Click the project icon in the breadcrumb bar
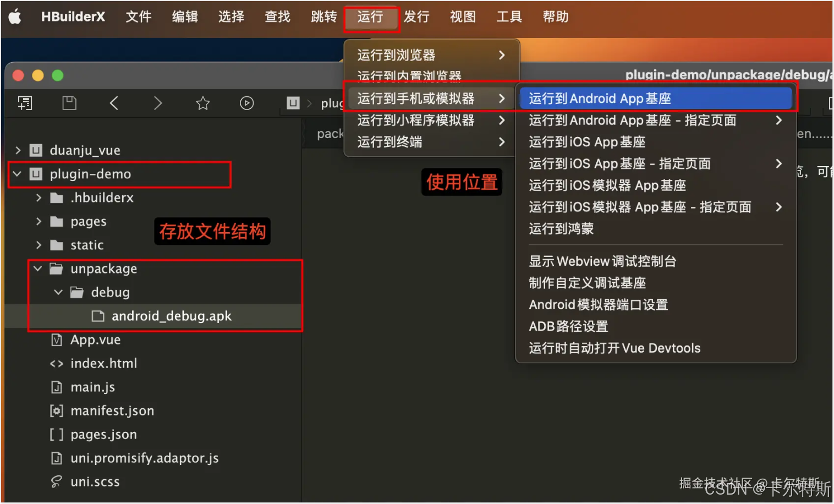The height and width of the screenshot is (504, 834). click(293, 103)
